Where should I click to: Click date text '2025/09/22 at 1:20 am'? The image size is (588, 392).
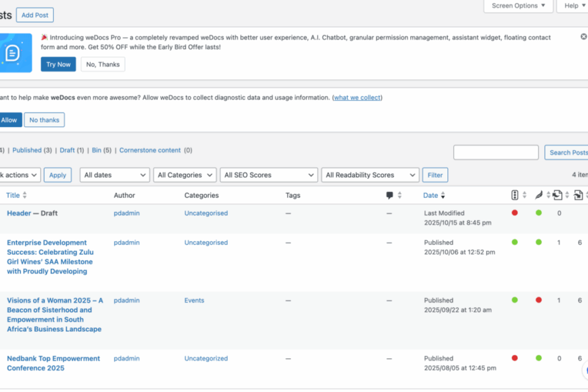point(458,310)
